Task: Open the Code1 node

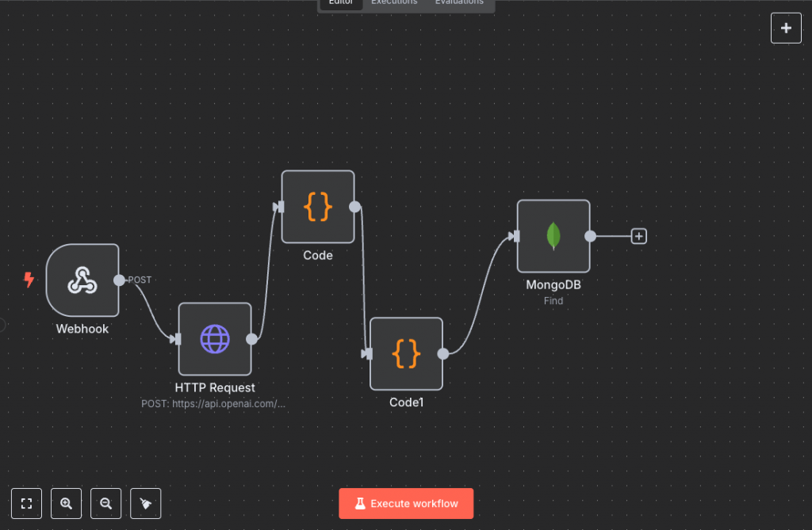Action: [x=406, y=354]
